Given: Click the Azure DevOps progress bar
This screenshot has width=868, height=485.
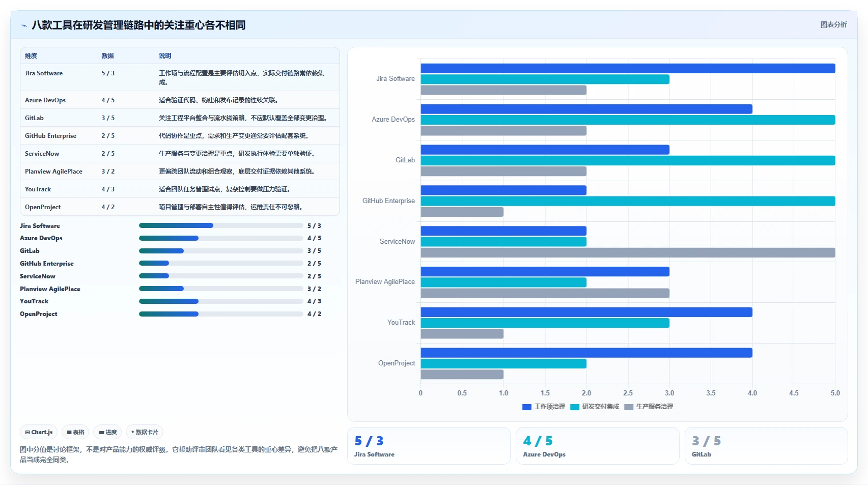Looking at the screenshot, I should [x=221, y=238].
